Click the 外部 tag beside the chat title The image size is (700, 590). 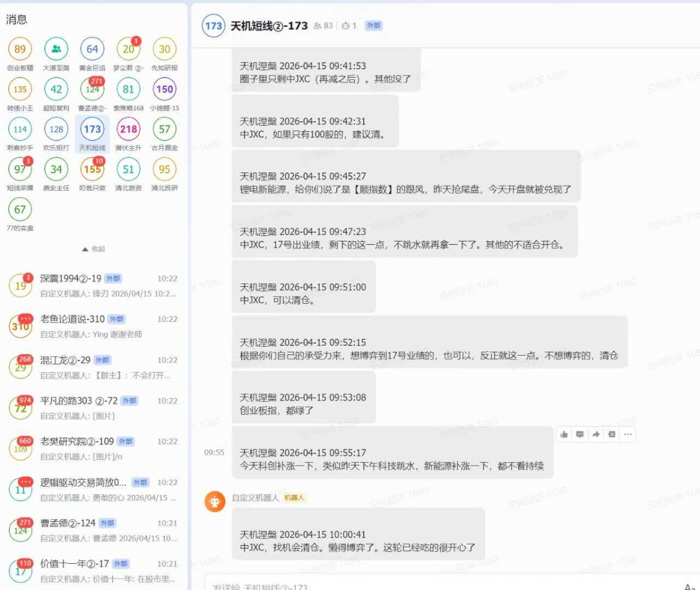pos(373,26)
